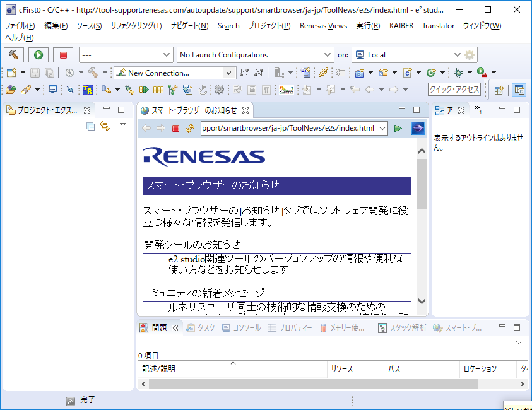The height and width of the screenshot is (410, 532).
Task: Click the Run with toolbox external tools icon
Action: pyautogui.click(x=482, y=73)
